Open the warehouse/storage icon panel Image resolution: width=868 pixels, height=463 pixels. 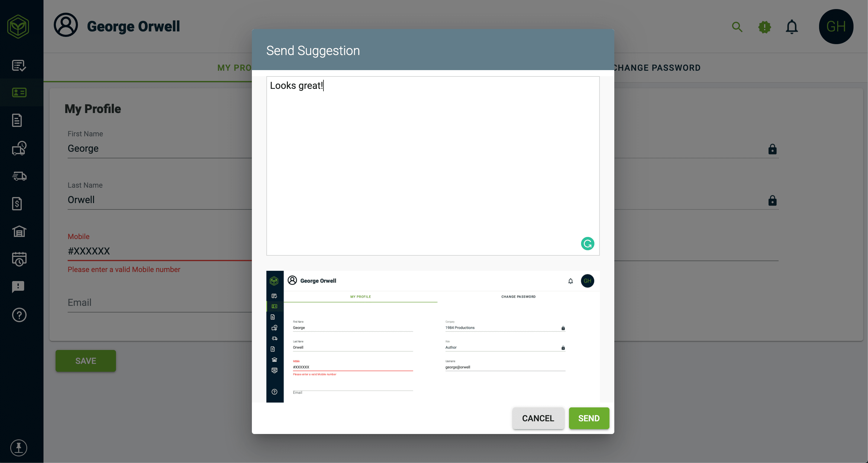(x=20, y=232)
